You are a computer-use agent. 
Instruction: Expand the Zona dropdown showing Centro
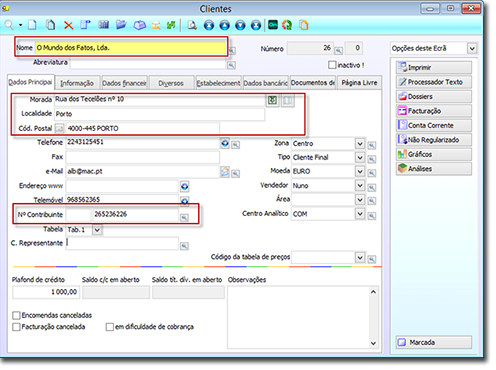point(360,144)
